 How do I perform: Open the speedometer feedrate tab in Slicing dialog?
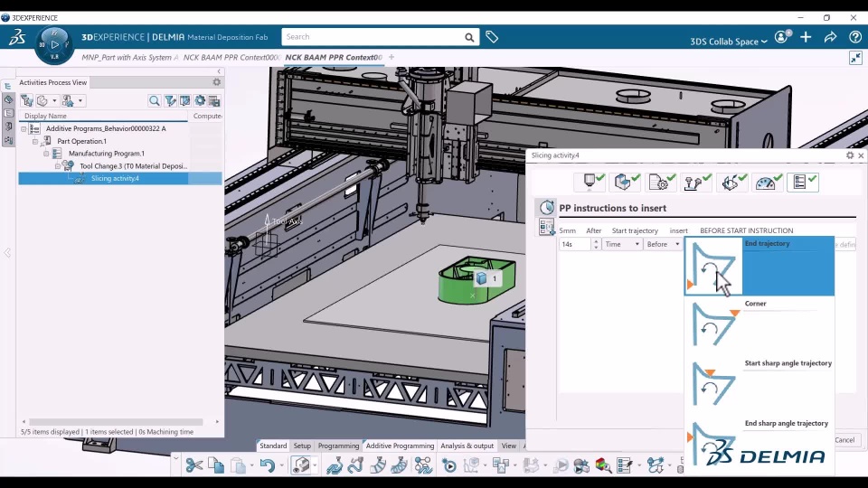[768, 182]
